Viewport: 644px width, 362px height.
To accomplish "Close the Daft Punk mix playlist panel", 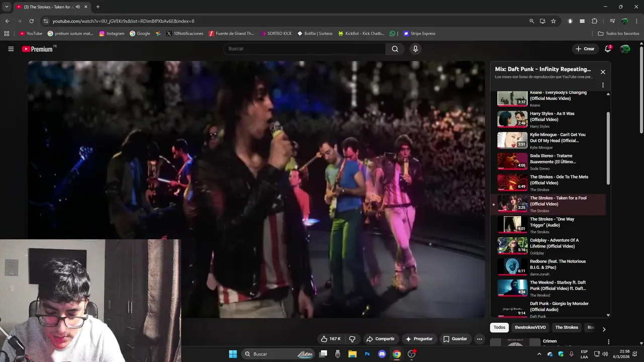I will pos(603,72).
